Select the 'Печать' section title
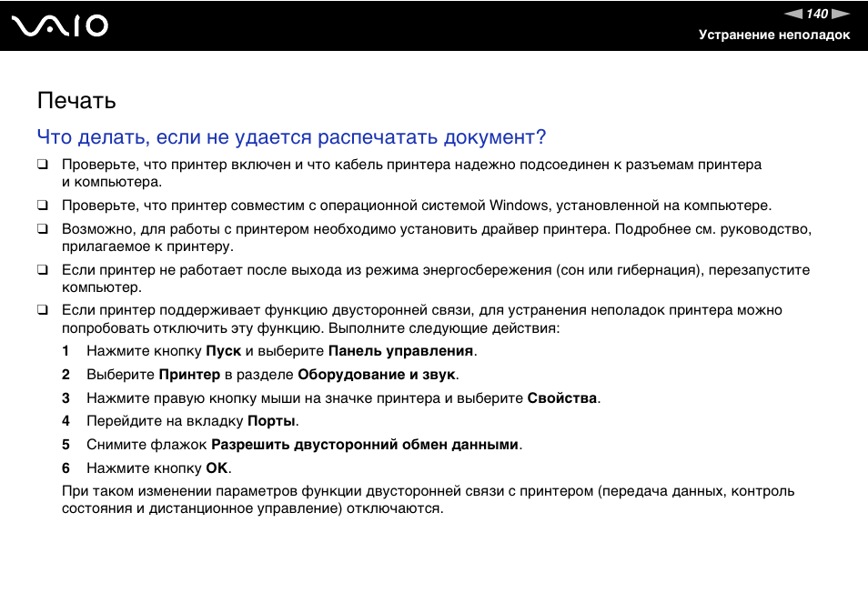This screenshot has width=868, height=613. [x=76, y=100]
